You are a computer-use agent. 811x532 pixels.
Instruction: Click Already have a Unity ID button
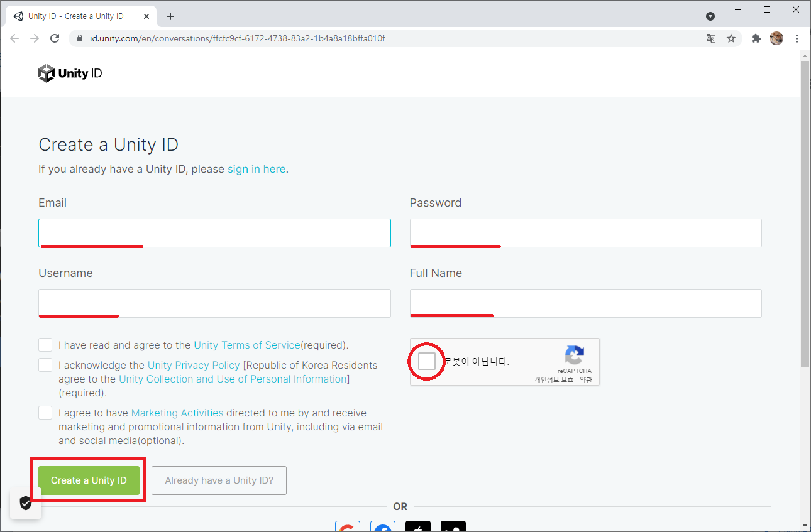click(219, 480)
